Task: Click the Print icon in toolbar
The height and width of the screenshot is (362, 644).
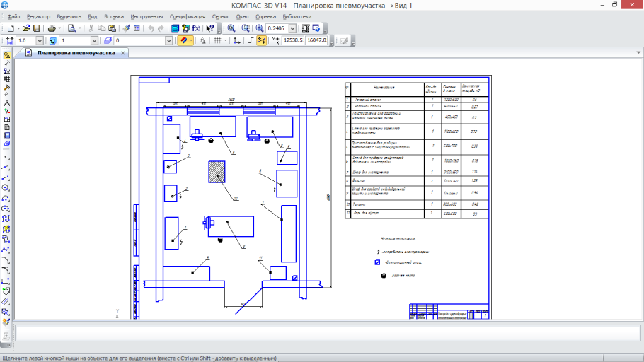Action: click(x=52, y=28)
